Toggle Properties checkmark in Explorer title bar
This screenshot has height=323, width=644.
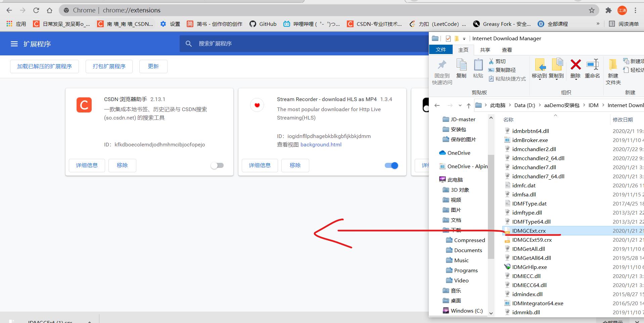[448, 39]
